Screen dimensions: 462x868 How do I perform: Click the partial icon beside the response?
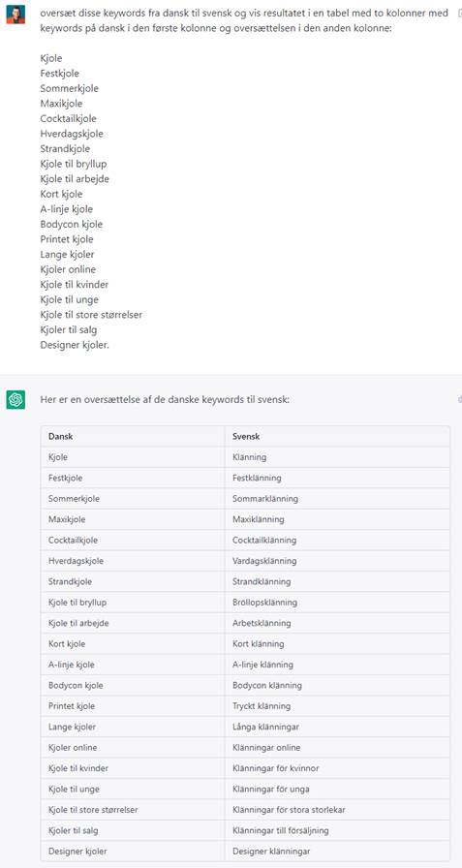pyautogui.click(x=459, y=399)
